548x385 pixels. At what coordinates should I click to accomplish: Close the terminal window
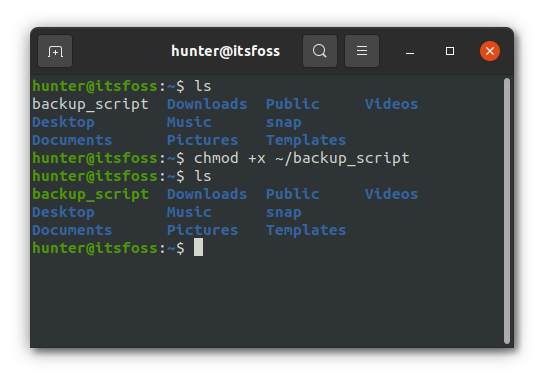pyautogui.click(x=490, y=51)
